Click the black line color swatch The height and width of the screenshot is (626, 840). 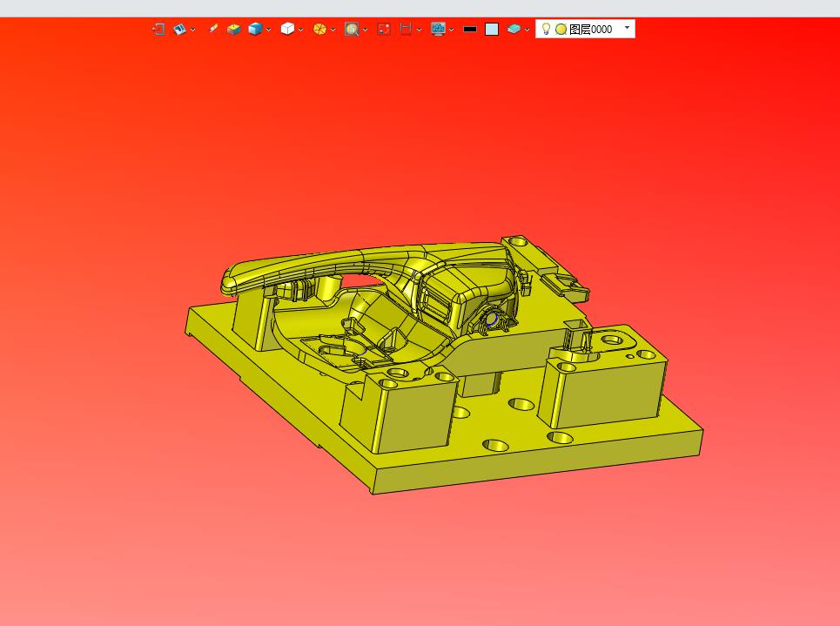[x=470, y=30]
